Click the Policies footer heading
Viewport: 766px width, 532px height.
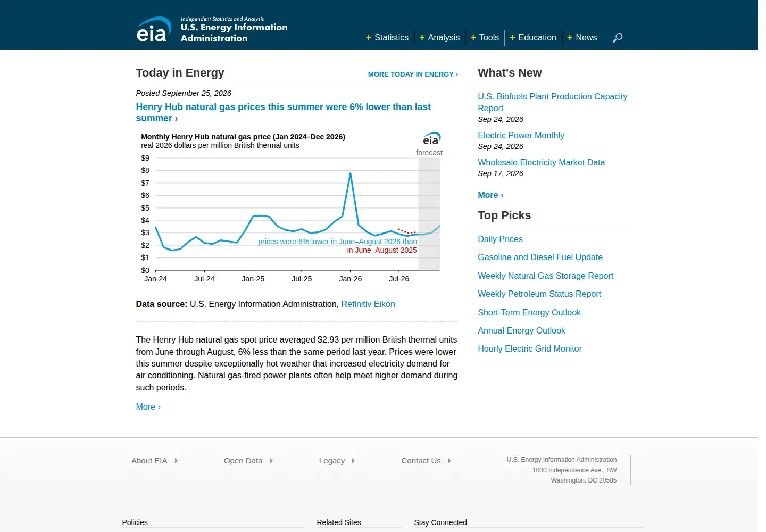coord(135,523)
